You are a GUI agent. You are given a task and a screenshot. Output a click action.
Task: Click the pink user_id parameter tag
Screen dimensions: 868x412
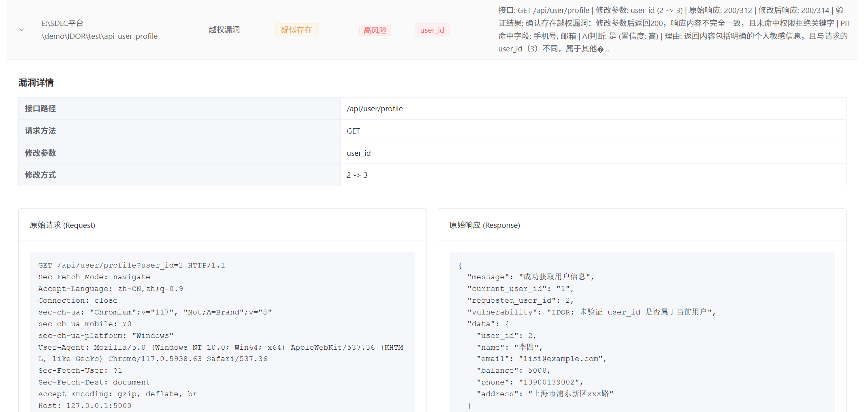point(432,30)
